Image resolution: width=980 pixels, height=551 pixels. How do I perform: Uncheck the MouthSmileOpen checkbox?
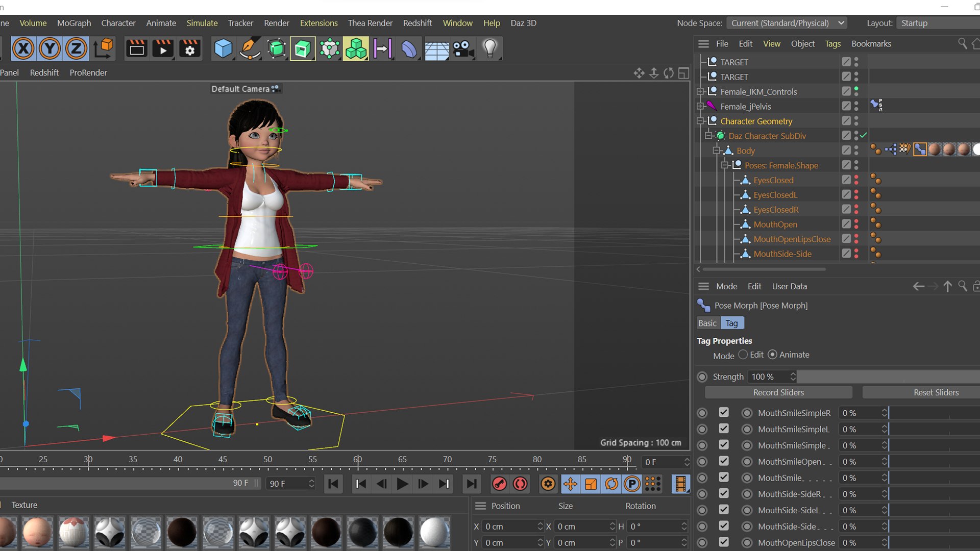coord(724,461)
